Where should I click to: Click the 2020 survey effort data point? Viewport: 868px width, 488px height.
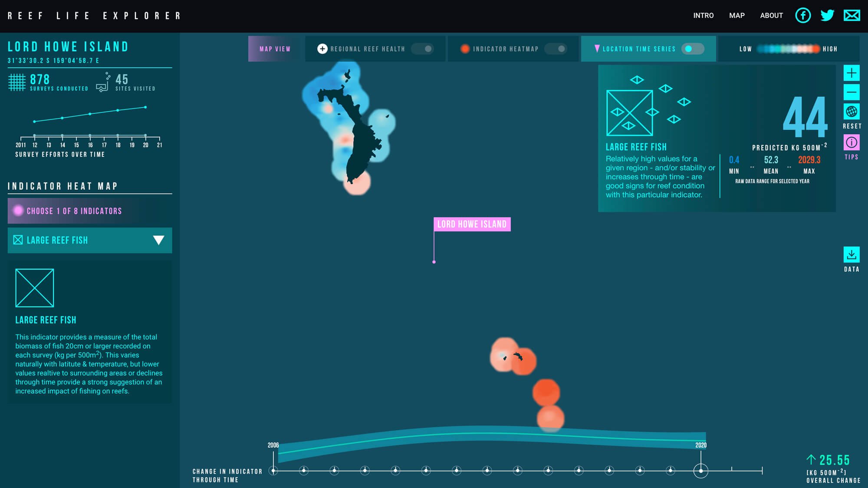pyautogui.click(x=145, y=107)
